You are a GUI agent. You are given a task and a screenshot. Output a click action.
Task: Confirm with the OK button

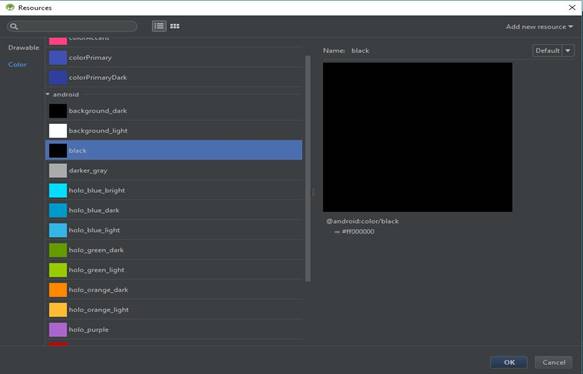(509, 362)
